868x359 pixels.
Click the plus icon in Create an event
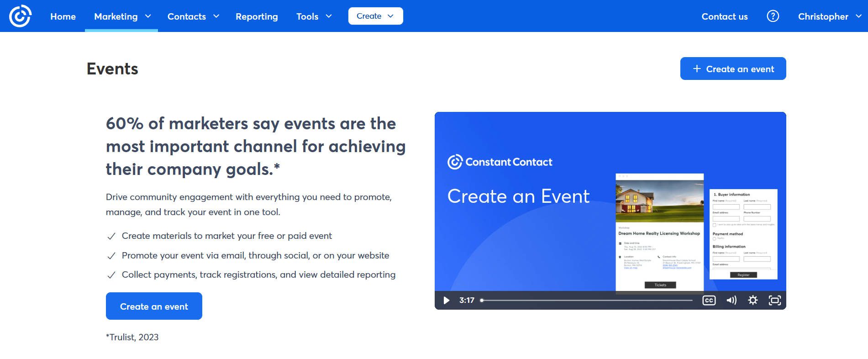tap(696, 69)
